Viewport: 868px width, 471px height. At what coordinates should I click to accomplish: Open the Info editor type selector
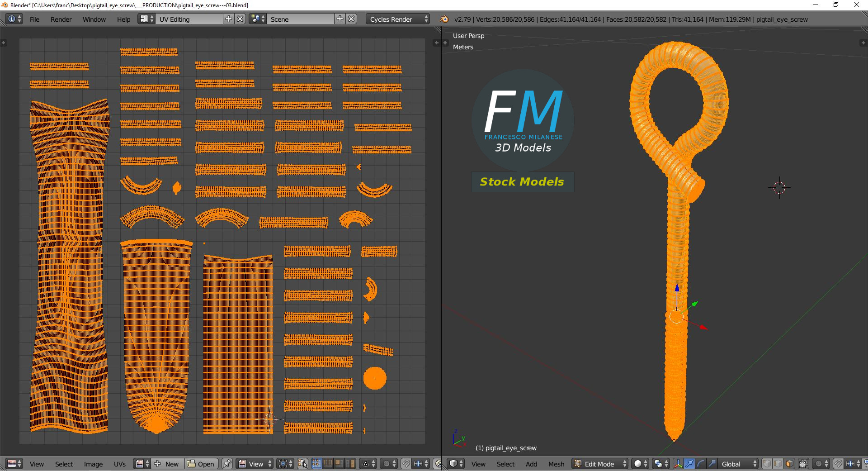click(x=14, y=19)
